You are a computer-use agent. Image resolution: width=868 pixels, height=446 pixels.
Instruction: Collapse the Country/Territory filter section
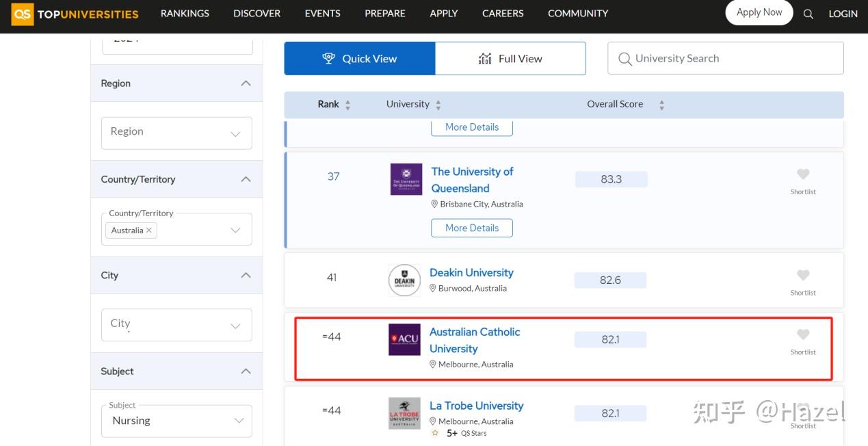246,179
